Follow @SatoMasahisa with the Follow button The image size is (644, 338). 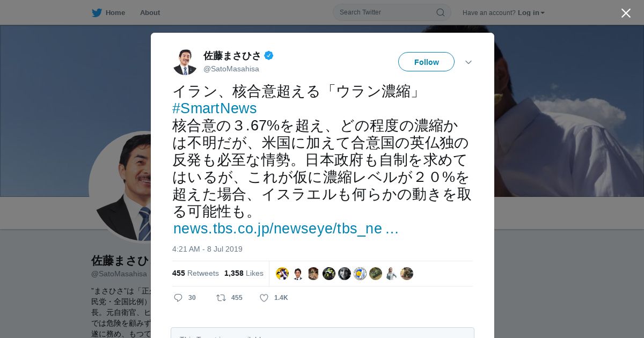[426, 62]
